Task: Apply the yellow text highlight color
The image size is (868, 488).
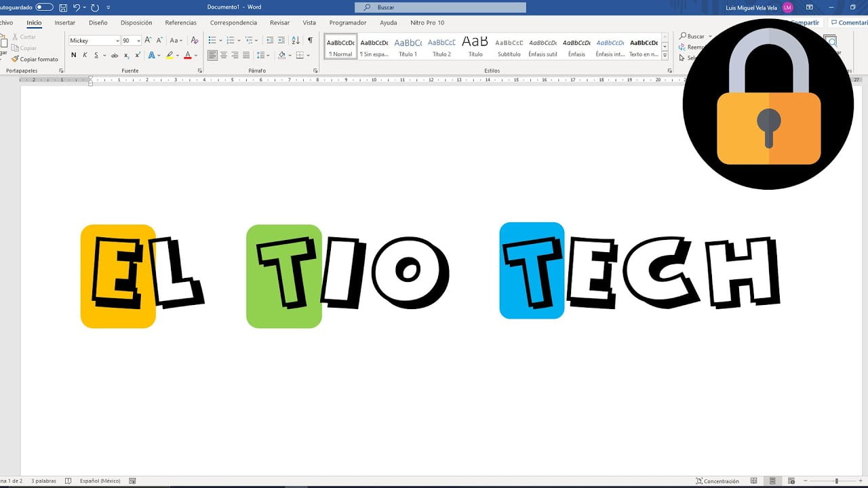Action: pyautogui.click(x=170, y=56)
